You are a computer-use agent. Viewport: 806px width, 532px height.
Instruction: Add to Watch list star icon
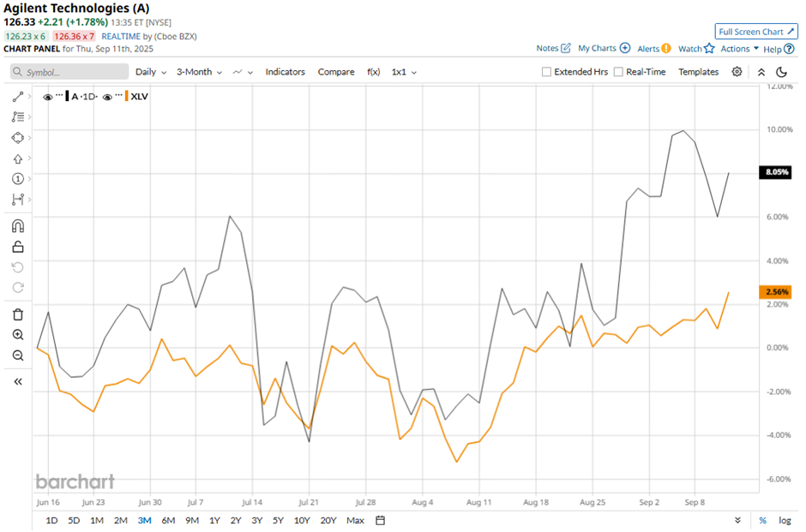pyautogui.click(x=709, y=48)
